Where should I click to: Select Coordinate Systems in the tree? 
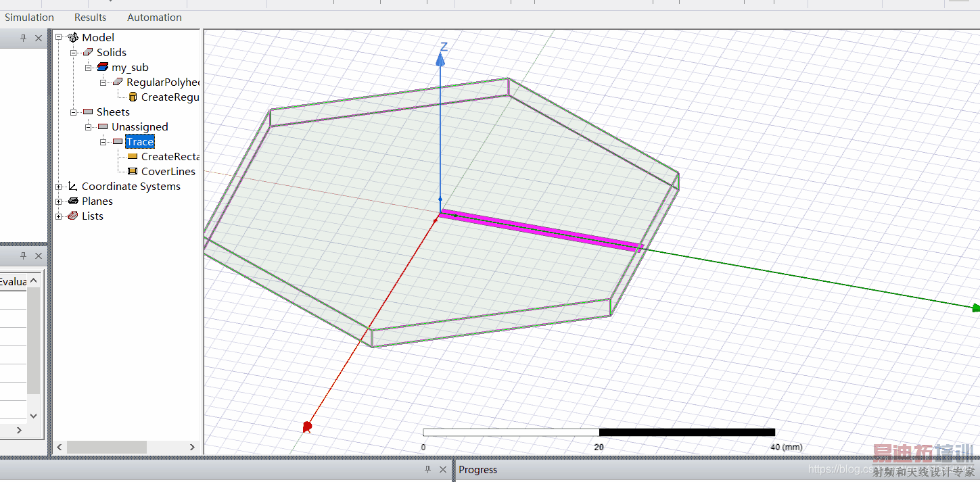[131, 186]
